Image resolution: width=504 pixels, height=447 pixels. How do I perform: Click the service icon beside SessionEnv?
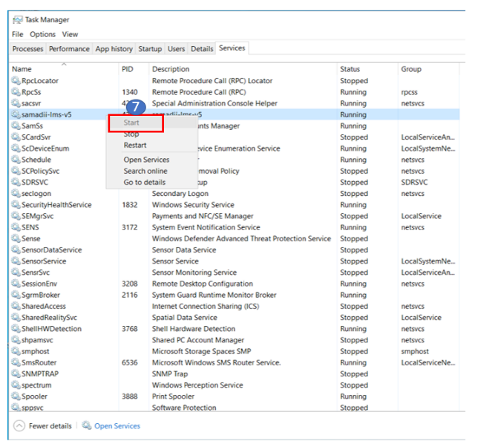pyautogui.click(x=16, y=284)
